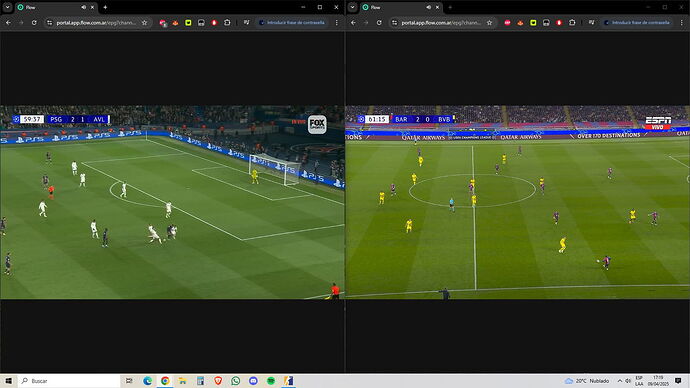Mute the Flow tab in left browser
Image resolution: width=690 pixels, height=388 pixels.
(84, 7)
